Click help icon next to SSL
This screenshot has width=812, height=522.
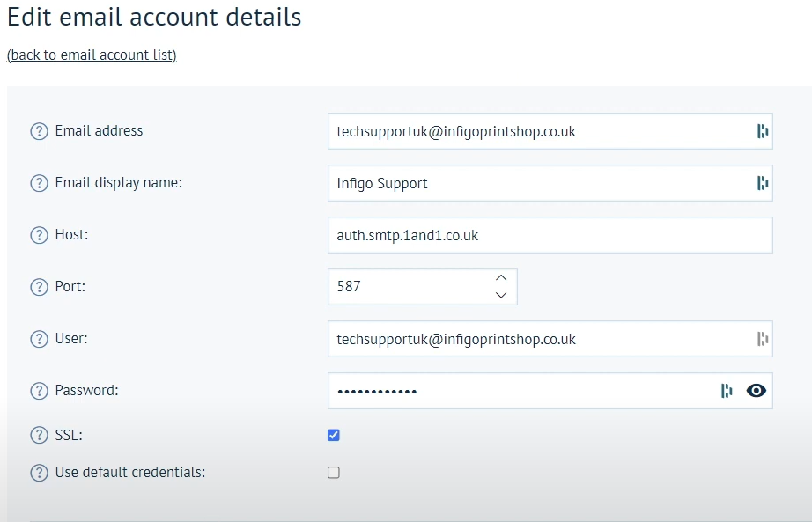39,435
